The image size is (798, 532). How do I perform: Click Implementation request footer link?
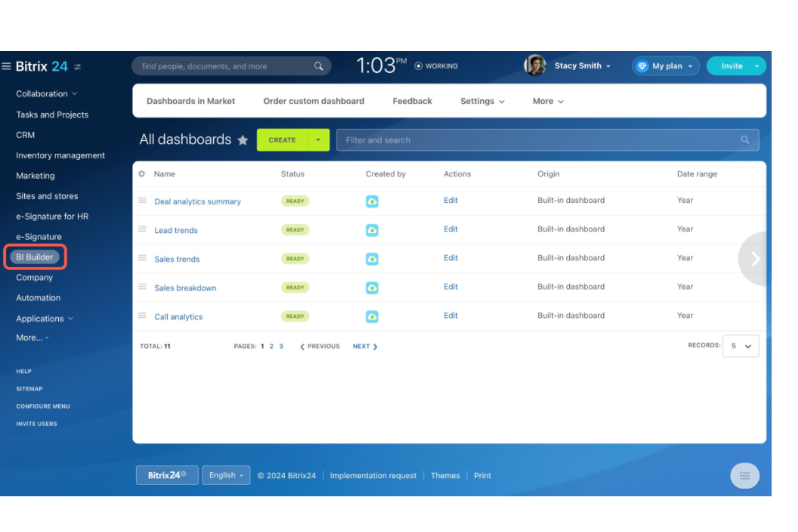373,476
